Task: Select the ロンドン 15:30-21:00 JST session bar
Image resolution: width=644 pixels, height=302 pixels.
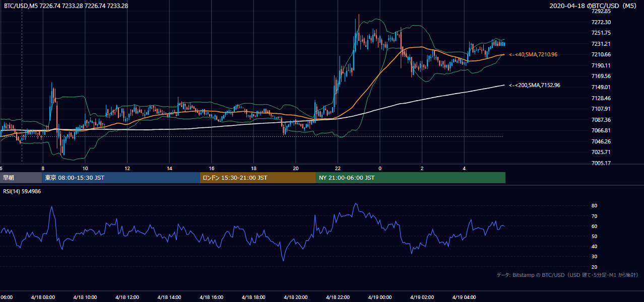Action: point(258,178)
